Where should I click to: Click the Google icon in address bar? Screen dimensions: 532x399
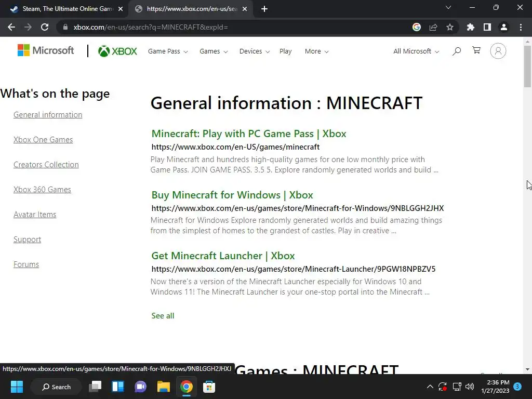(417, 27)
